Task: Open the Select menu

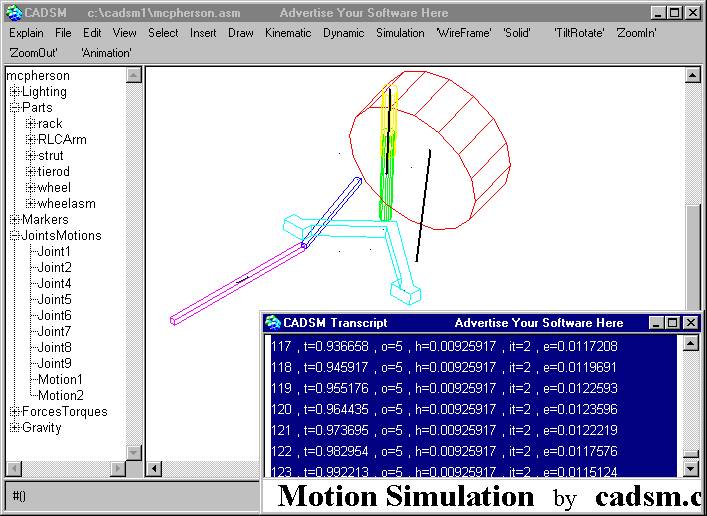Action: click(x=163, y=33)
